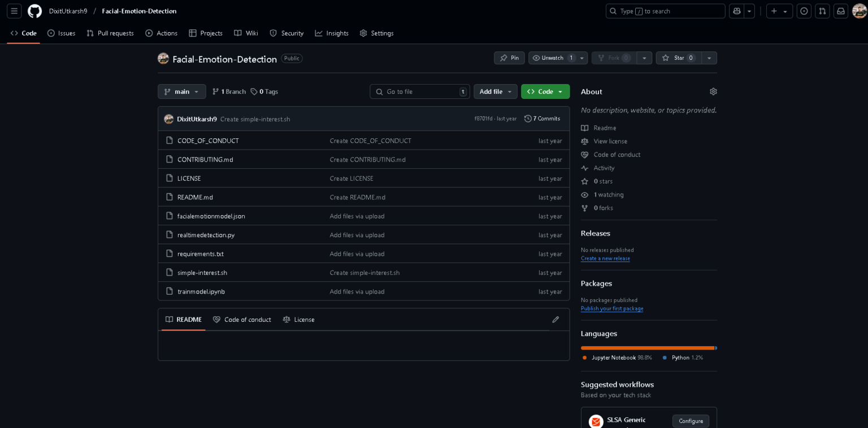Open Insights tab
868x428 pixels.
[332, 33]
